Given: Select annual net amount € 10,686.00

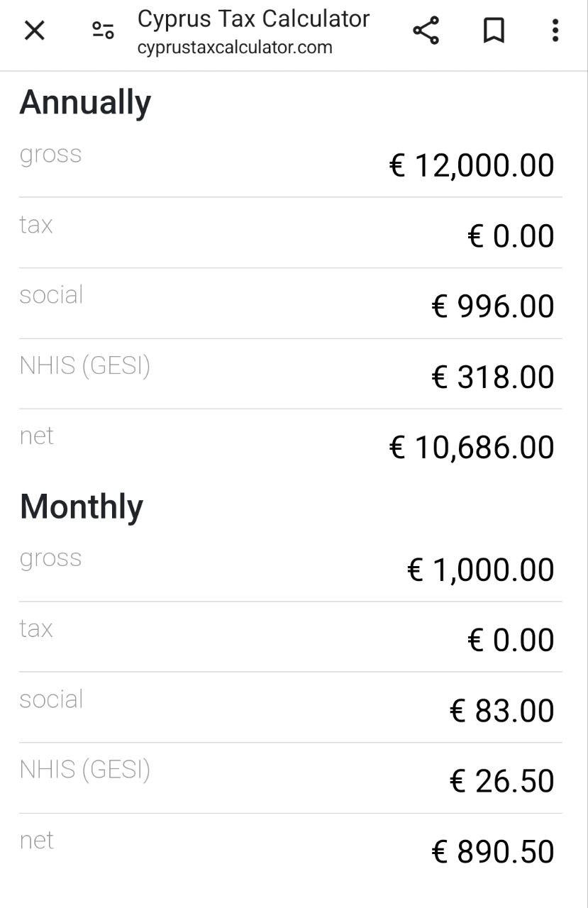Looking at the screenshot, I should click(x=472, y=447).
